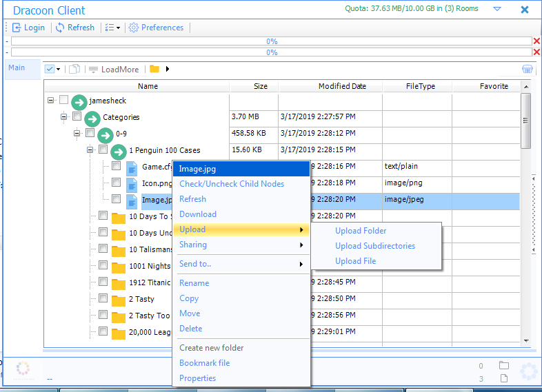Click the Modified Date column header
The height and width of the screenshot is (392, 542).
pos(330,86)
